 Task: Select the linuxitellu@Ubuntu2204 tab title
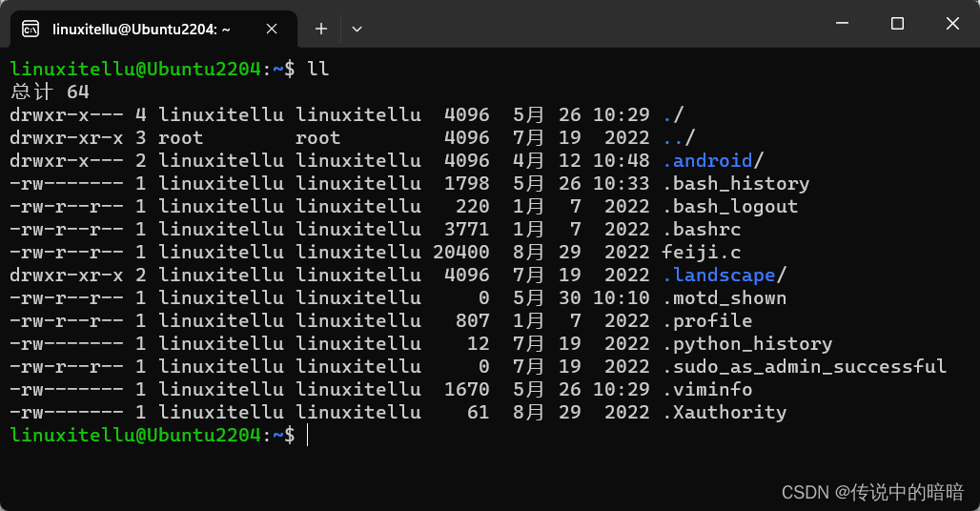pyautogui.click(x=141, y=30)
